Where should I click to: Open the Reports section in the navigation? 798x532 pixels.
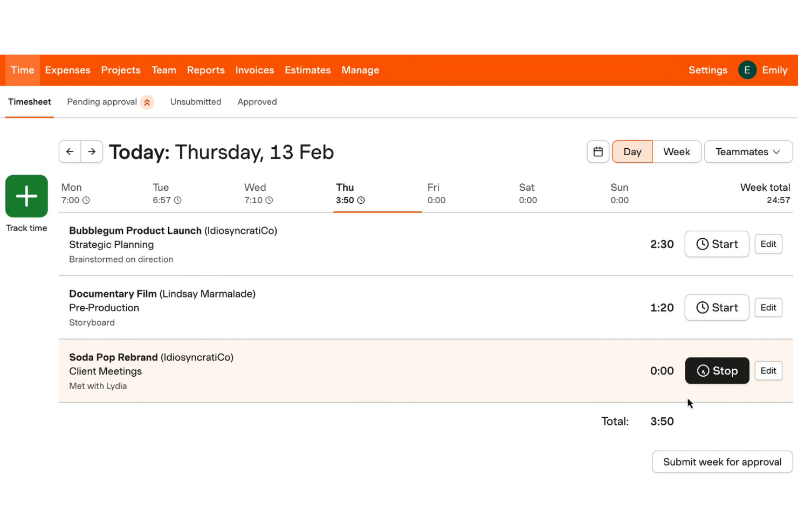[205, 70]
